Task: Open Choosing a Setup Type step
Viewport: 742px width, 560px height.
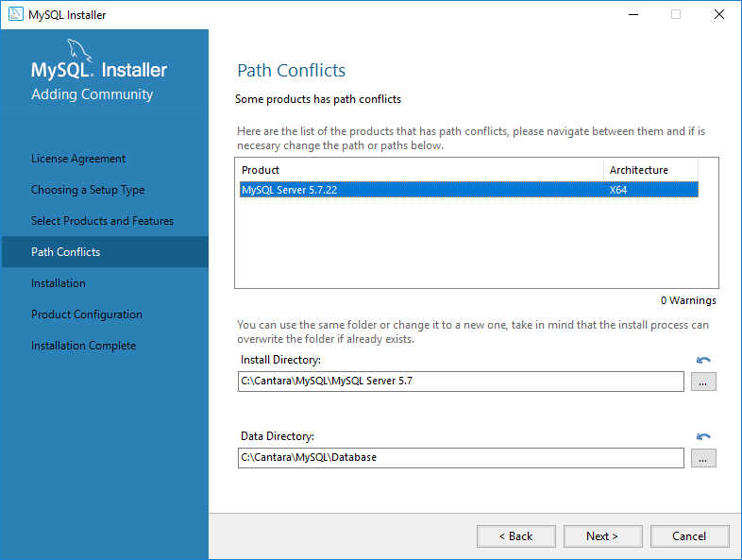Action: pos(88,190)
